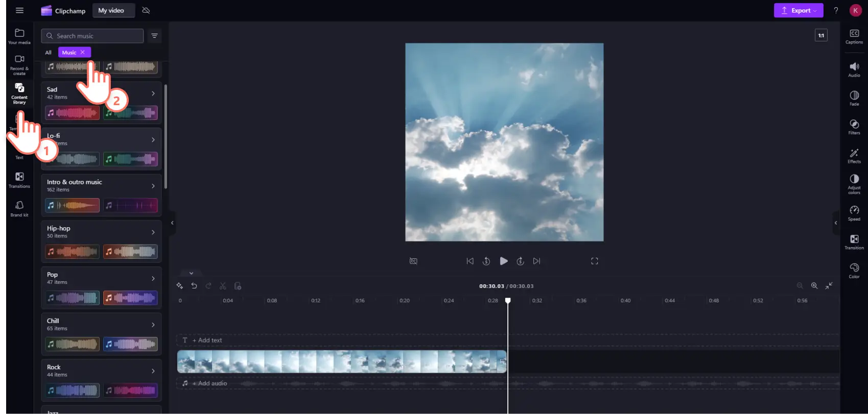The height and width of the screenshot is (414, 868).
Task: Open the Export dropdown
Action: (x=799, y=10)
